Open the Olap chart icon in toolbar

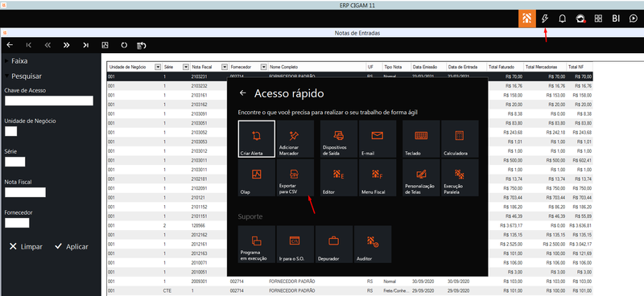click(x=105, y=45)
